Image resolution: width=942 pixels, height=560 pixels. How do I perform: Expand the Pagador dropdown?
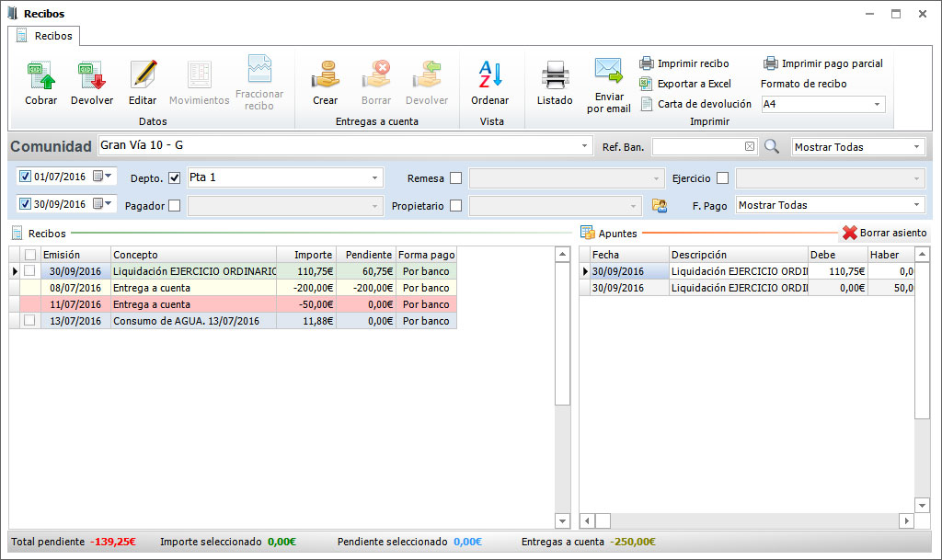[x=374, y=206]
